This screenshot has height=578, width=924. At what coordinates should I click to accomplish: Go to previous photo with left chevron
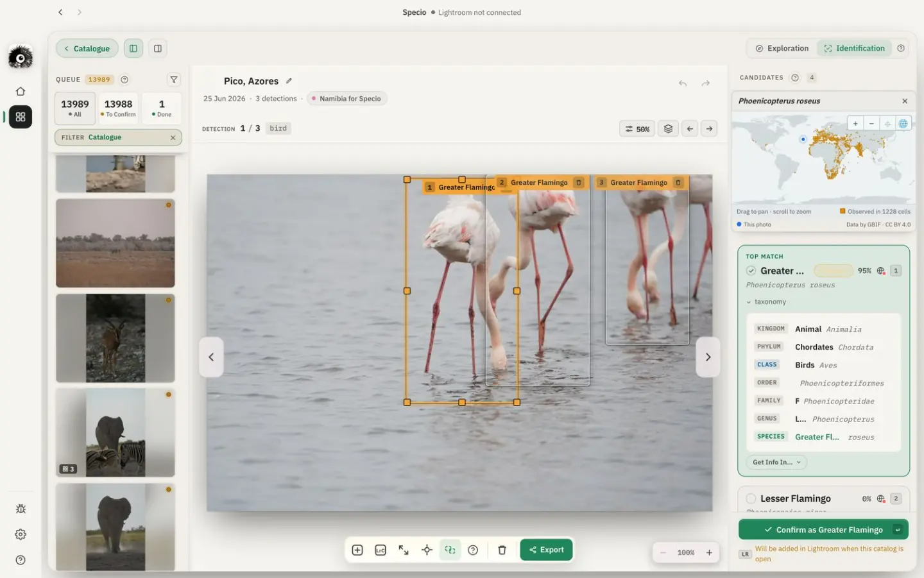tap(211, 357)
